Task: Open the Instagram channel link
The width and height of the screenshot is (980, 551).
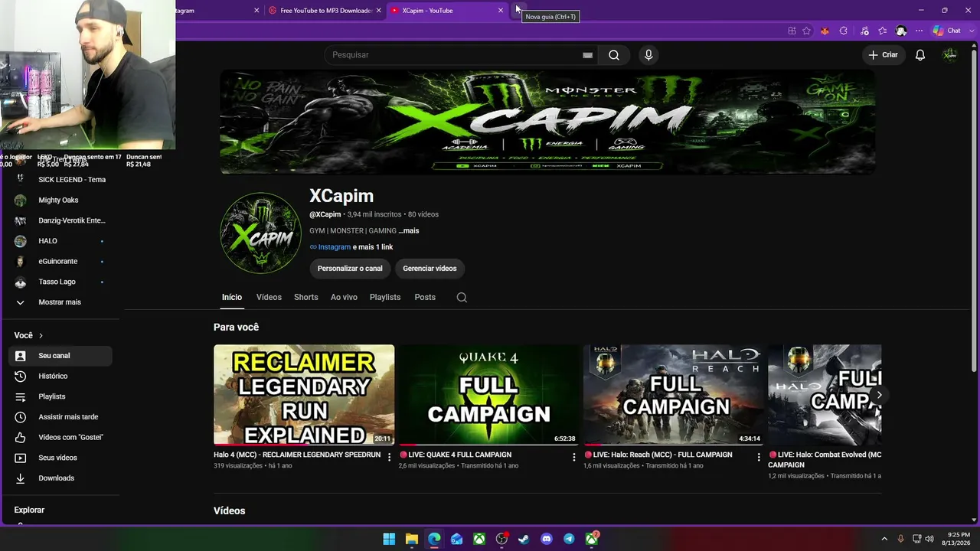Action: click(335, 247)
